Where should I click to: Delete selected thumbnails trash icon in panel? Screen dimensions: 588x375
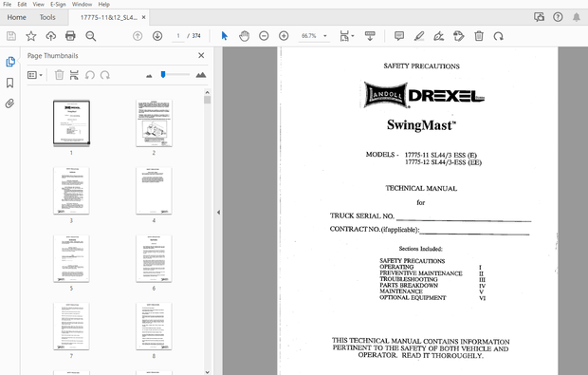point(59,75)
